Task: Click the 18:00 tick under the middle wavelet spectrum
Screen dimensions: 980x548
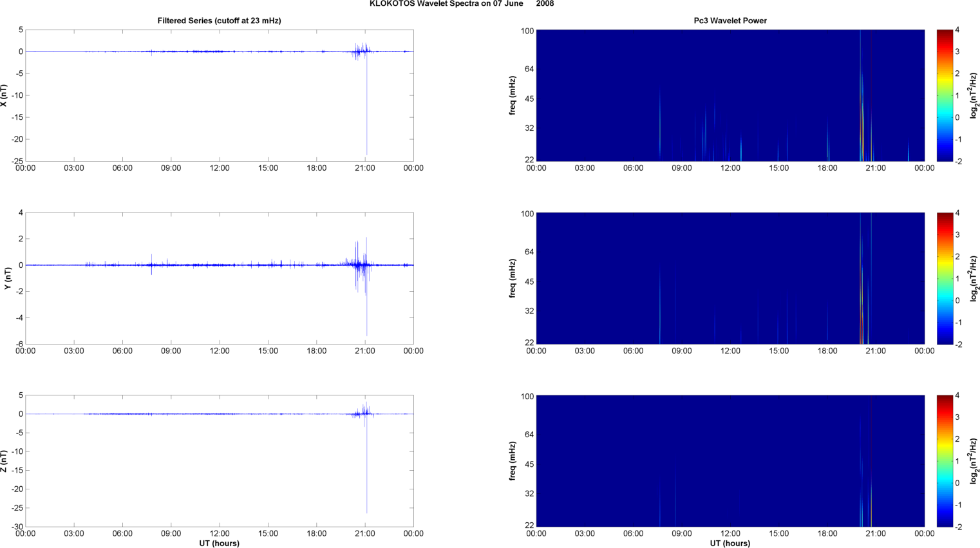Action: tap(827, 351)
